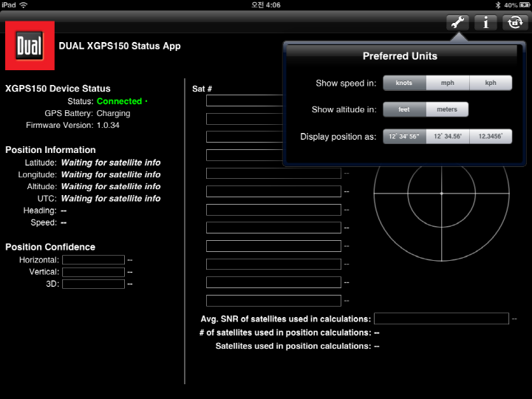Tap the Sat # column header
This screenshot has height=399, width=532.
click(202, 89)
